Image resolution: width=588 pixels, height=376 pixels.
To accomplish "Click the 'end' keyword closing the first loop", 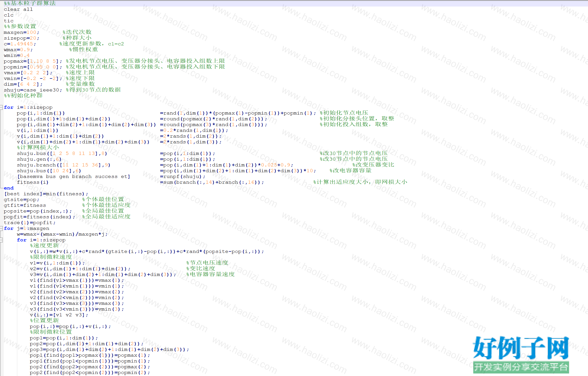I will (x=9, y=188).
